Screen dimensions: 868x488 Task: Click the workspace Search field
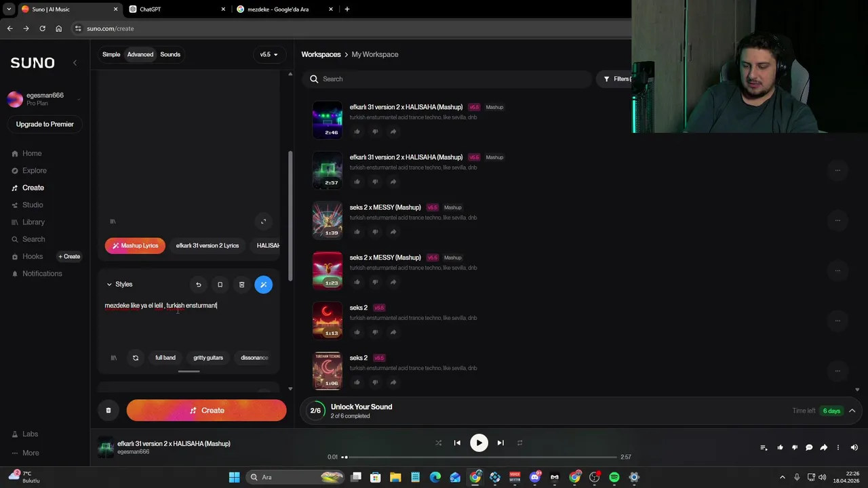pyautogui.click(x=447, y=79)
